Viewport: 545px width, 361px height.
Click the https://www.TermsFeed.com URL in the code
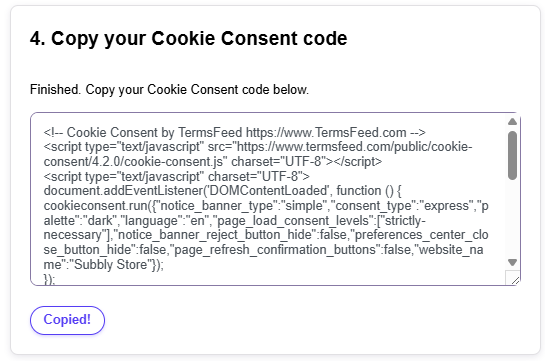326,133
